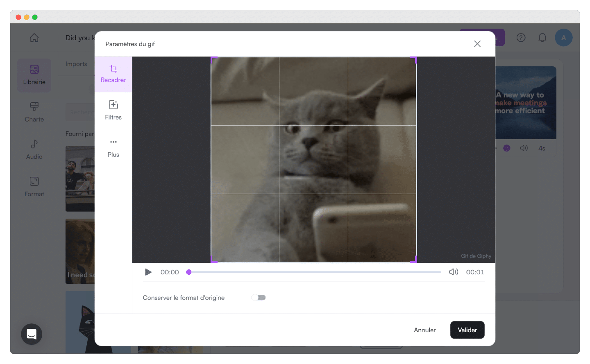Open the Plus more options
The image size is (590, 364).
[x=113, y=148]
